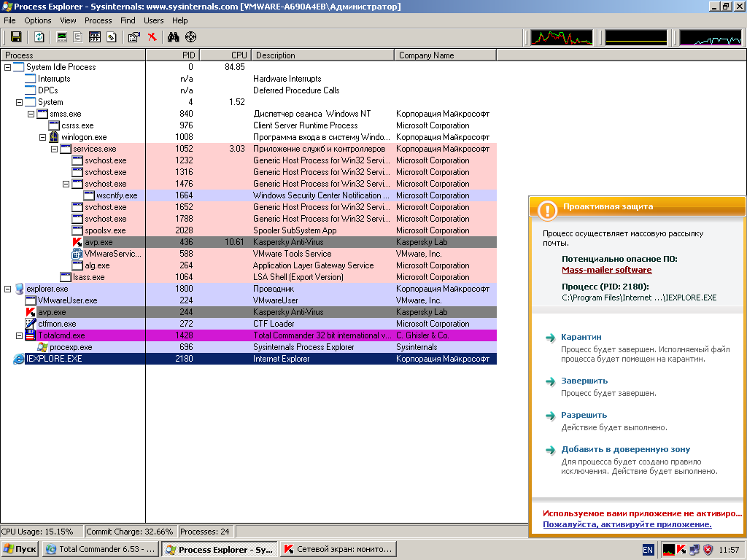Click the I/O history mini graph
Viewport: 747px width, 560px height.
(x=711, y=38)
